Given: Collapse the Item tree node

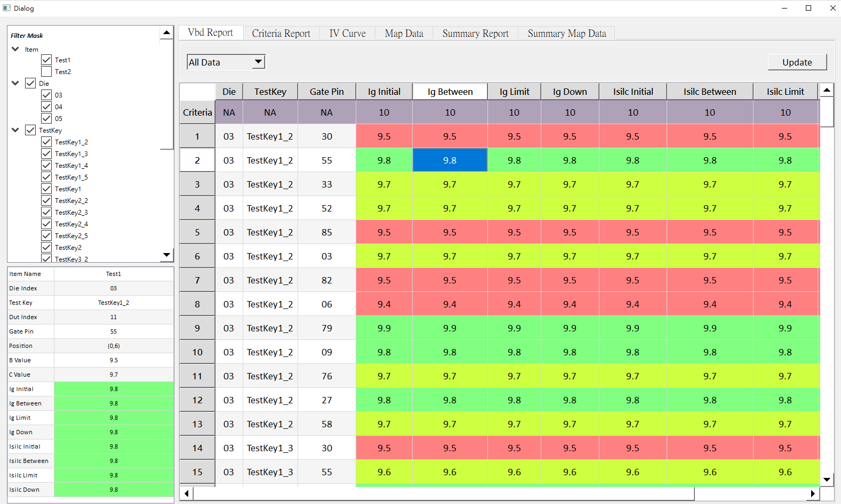Looking at the screenshot, I should (15, 49).
